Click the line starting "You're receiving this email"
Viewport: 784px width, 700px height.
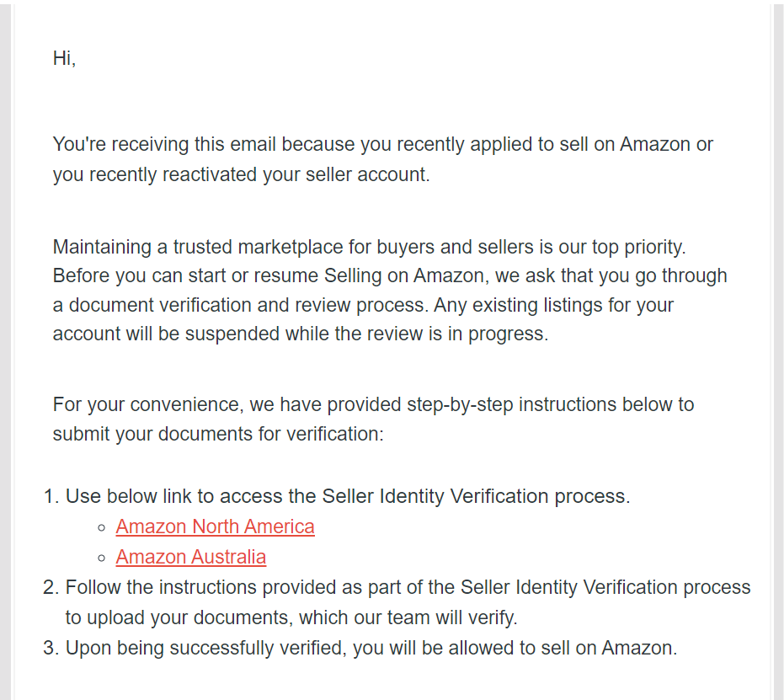(382, 144)
